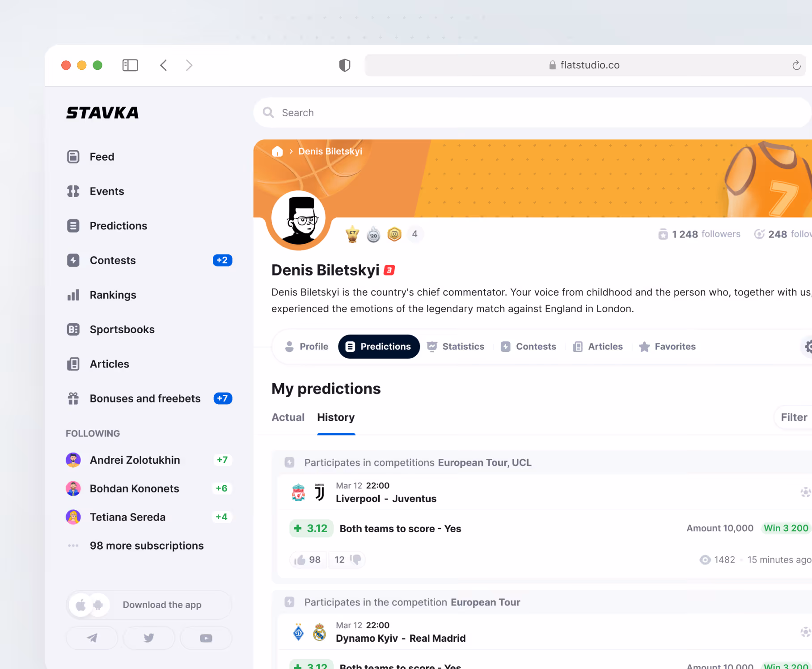Click the Dynamo Kyiv club crest

tap(298, 632)
